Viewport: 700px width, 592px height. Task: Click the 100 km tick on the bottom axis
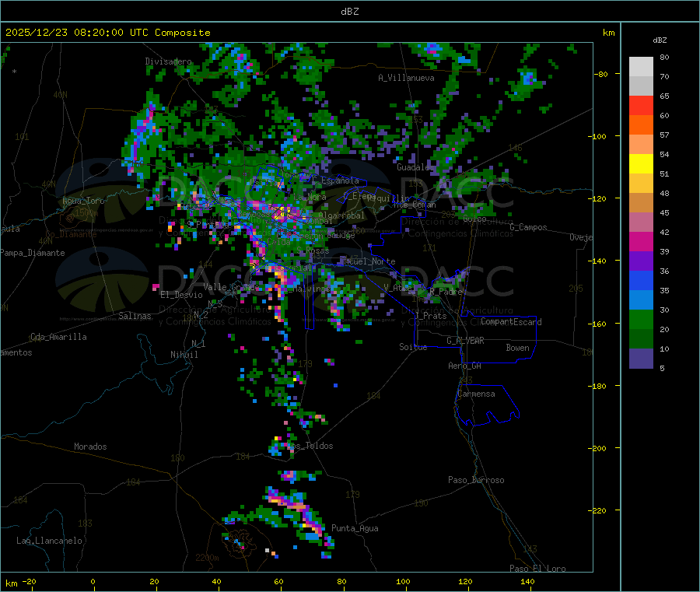[x=403, y=581]
